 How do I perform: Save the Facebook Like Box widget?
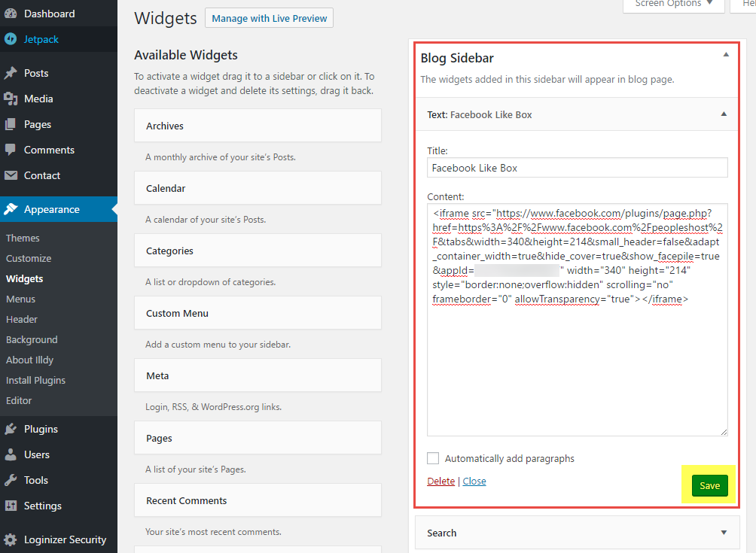[709, 485]
